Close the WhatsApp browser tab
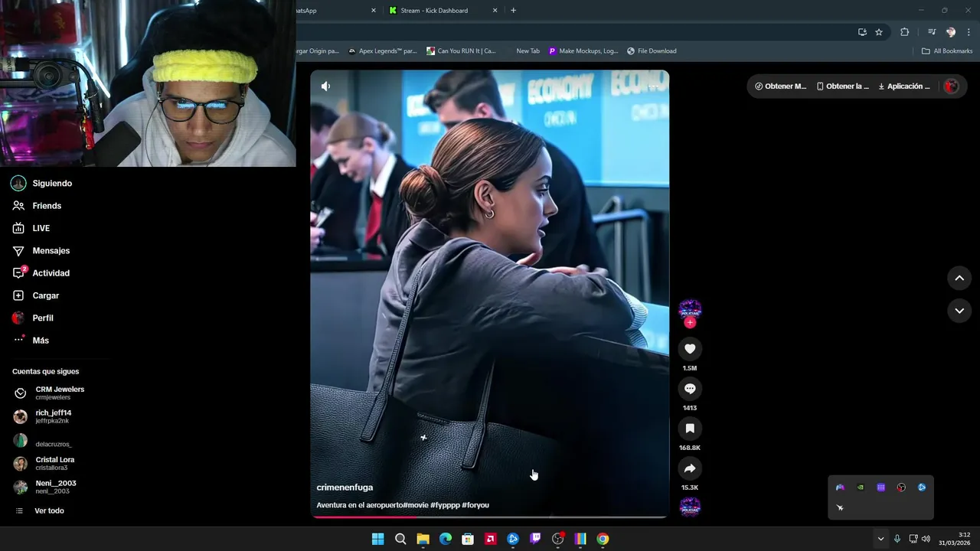 (374, 11)
